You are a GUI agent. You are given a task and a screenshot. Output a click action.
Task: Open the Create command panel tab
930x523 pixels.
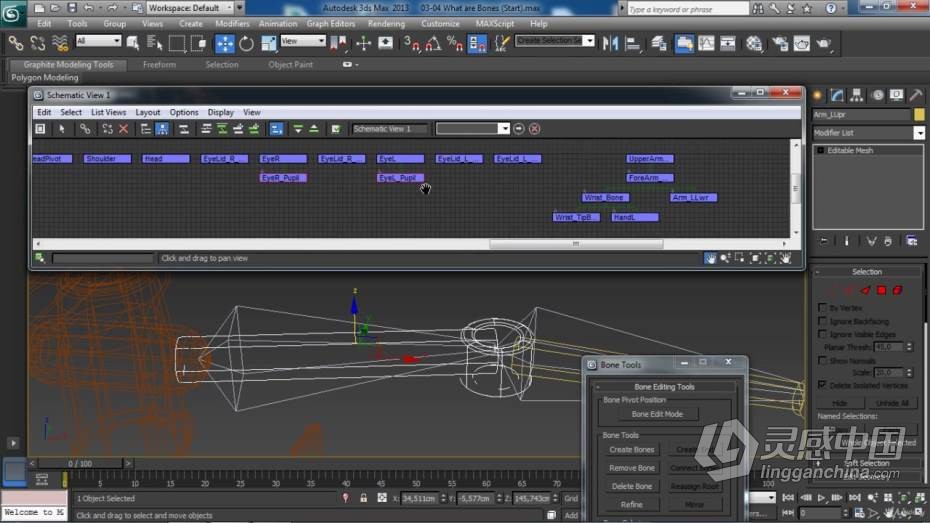pos(817,95)
